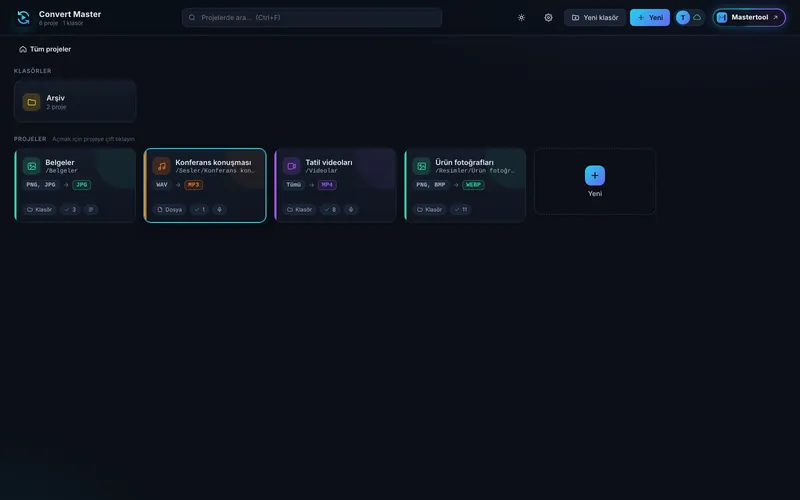Click the check count 8 badge on Tatil videoları

(x=330, y=209)
